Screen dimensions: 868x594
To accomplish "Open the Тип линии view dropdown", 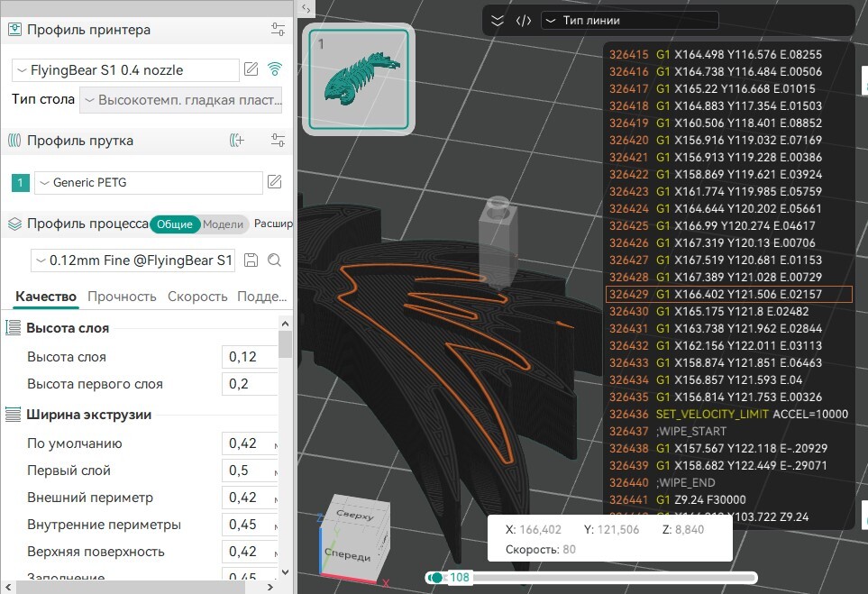I will pos(629,21).
